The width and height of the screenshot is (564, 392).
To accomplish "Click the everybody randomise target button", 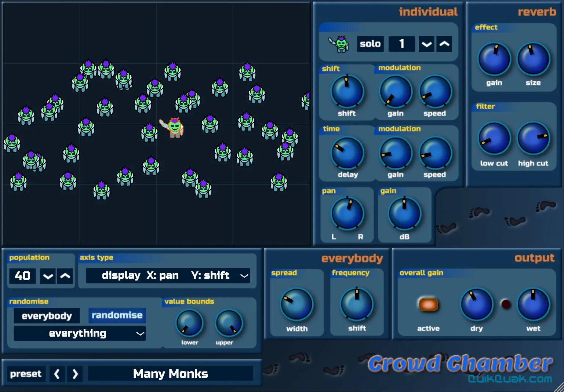I will (x=46, y=315).
